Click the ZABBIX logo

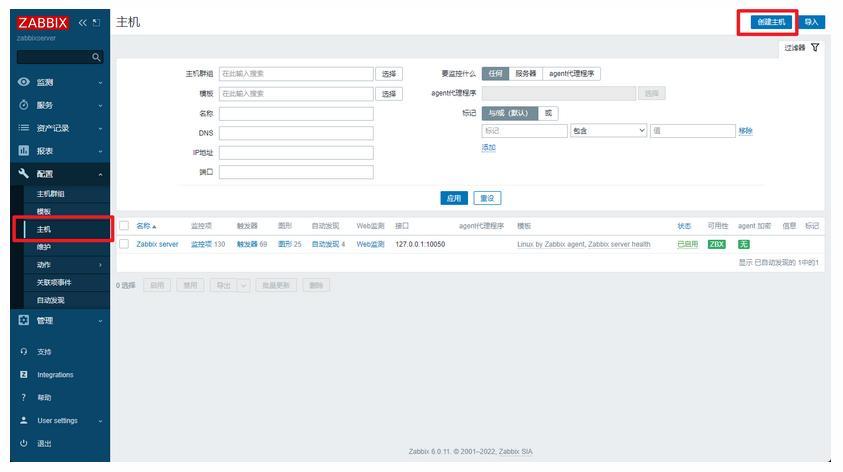pos(42,23)
